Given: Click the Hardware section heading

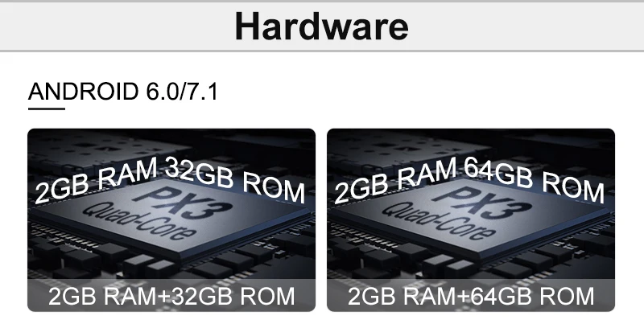Looking at the screenshot, I should 321,27.
